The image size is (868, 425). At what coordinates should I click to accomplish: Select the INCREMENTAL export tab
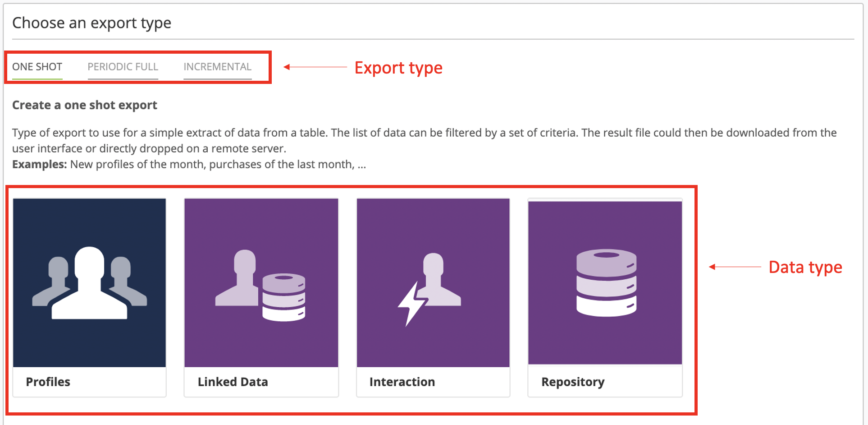point(217,67)
